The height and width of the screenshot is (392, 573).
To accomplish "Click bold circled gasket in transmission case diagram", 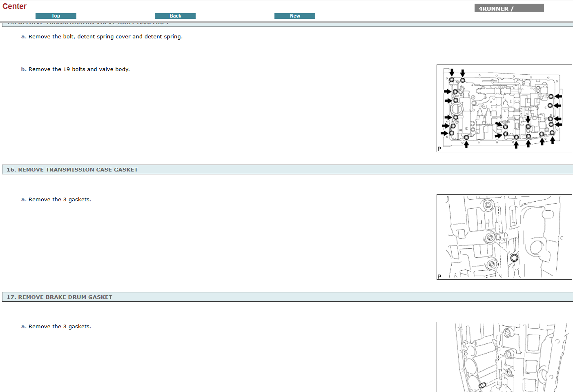I will coord(514,258).
